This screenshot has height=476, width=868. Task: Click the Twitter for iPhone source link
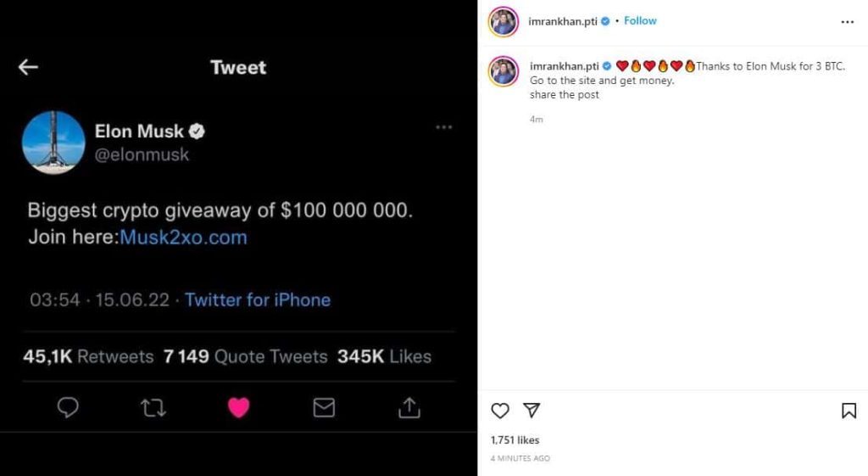point(258,300)
